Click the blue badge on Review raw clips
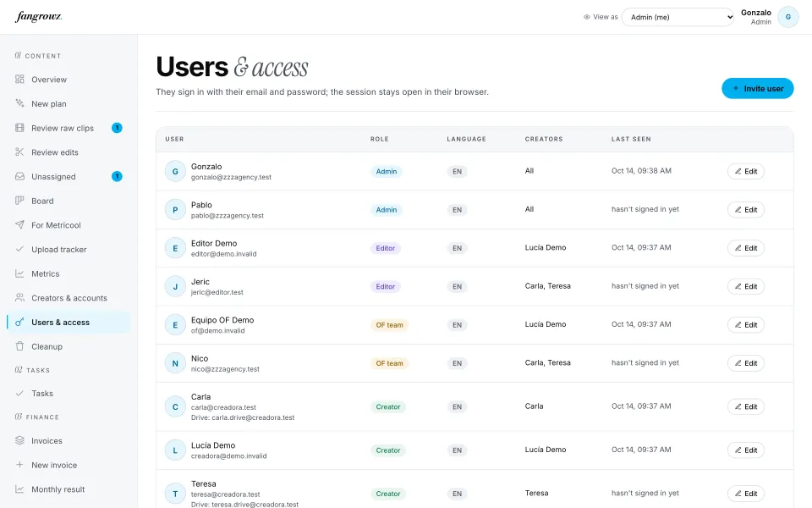The image size is (812, 508). pyautogui.click(x=117, y=128)
